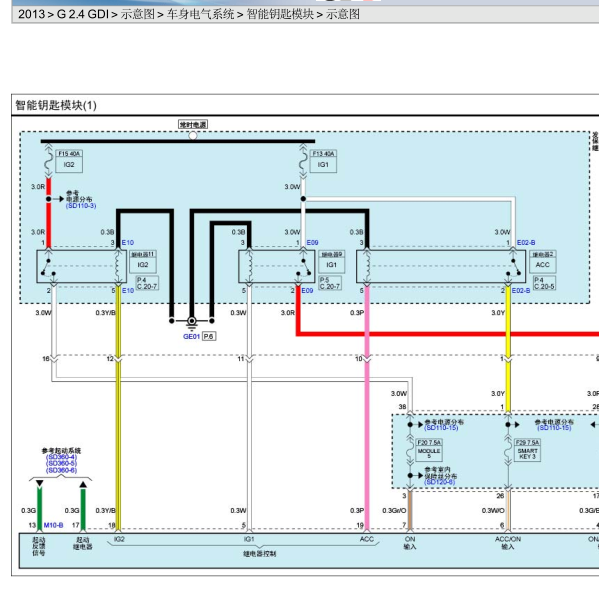Viewport: 599px width, 600px height.
Task: Click the relay 2 ACC label box
Action: 542,262
